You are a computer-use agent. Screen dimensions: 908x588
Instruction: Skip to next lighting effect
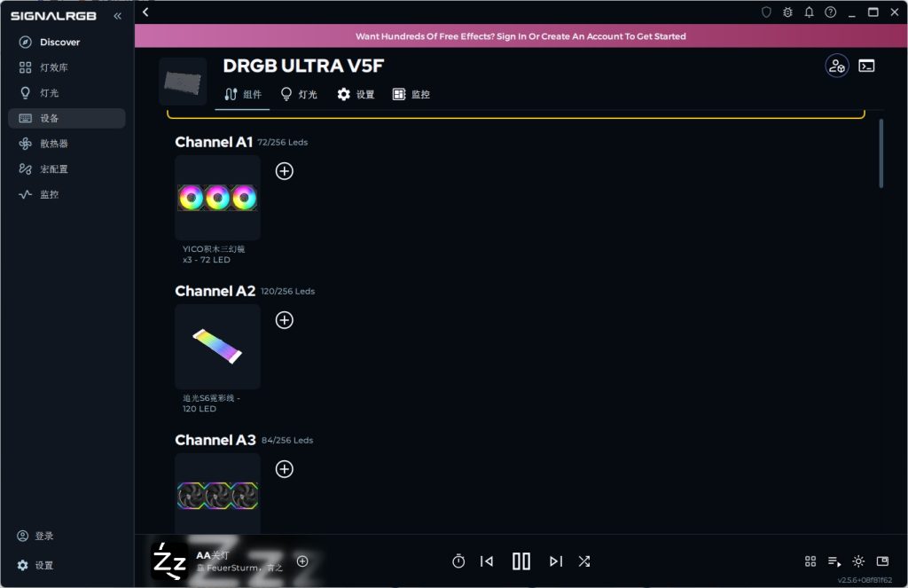tap(555, 561)
